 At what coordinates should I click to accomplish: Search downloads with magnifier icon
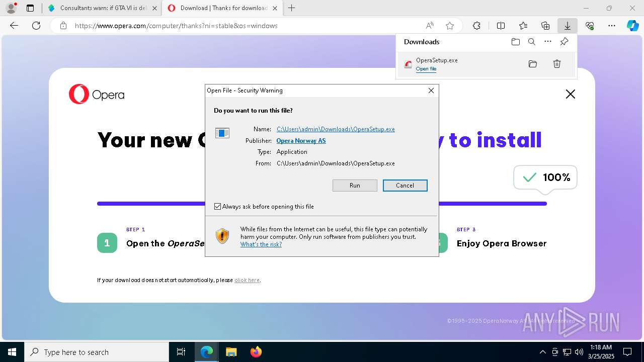pos(531,42)
